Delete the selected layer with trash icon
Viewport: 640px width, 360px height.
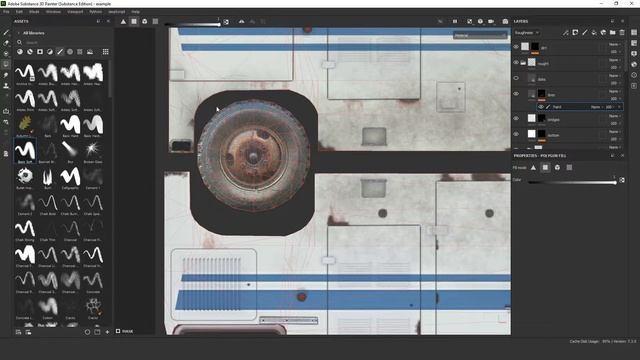622,33
